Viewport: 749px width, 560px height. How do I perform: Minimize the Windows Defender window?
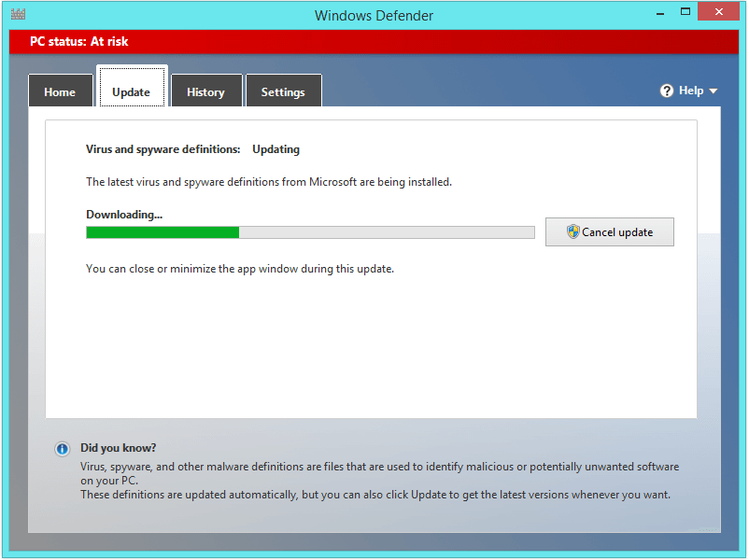(x=660, y=13)
